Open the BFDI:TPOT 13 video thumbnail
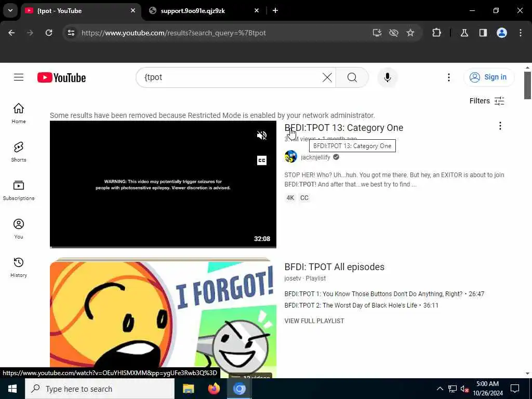Screen dimensions: 532x399 (x=163, y=184)
